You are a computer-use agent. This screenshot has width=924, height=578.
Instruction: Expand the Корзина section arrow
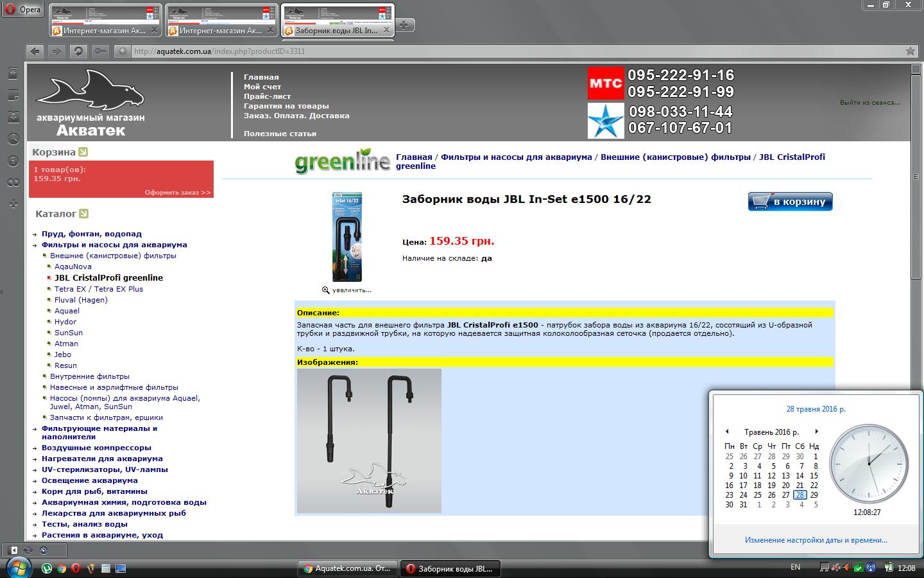pyautogui.click(x=83, y=152)
